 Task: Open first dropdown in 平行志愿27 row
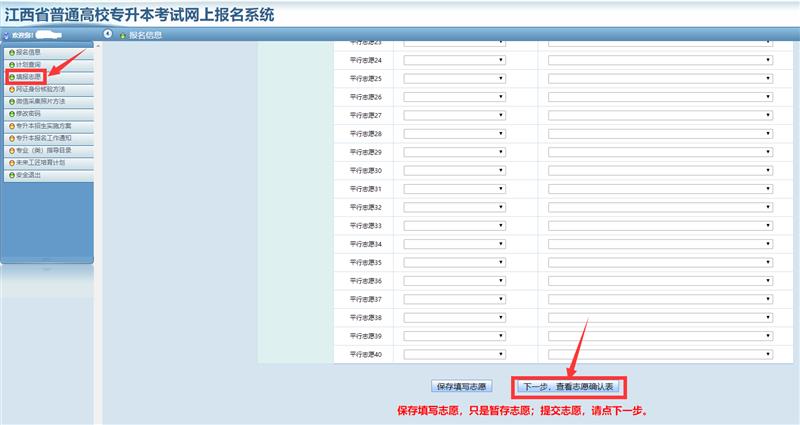click(455, 115)
